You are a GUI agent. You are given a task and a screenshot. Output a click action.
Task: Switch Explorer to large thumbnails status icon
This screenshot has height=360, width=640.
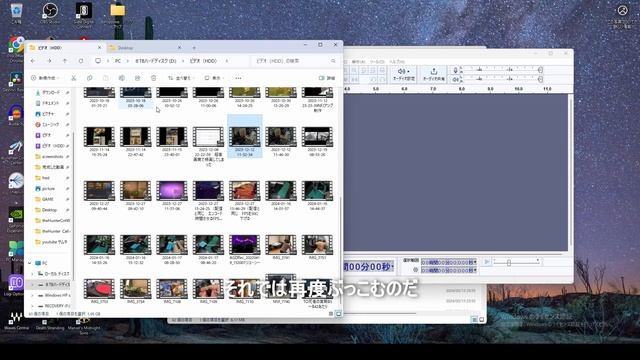point(338,314)
